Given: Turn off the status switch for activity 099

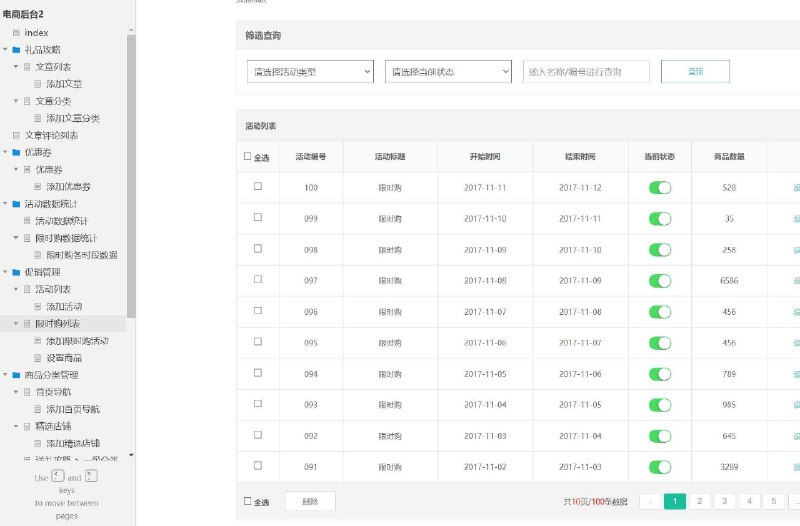Looking at the screenshot, I should coord(660,219).
